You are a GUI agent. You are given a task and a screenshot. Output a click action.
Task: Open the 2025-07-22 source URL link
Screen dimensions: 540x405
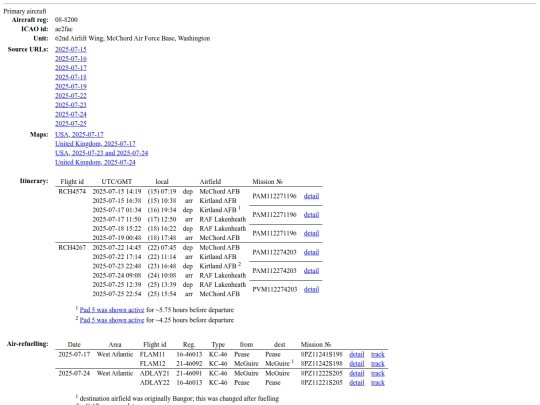71,96
